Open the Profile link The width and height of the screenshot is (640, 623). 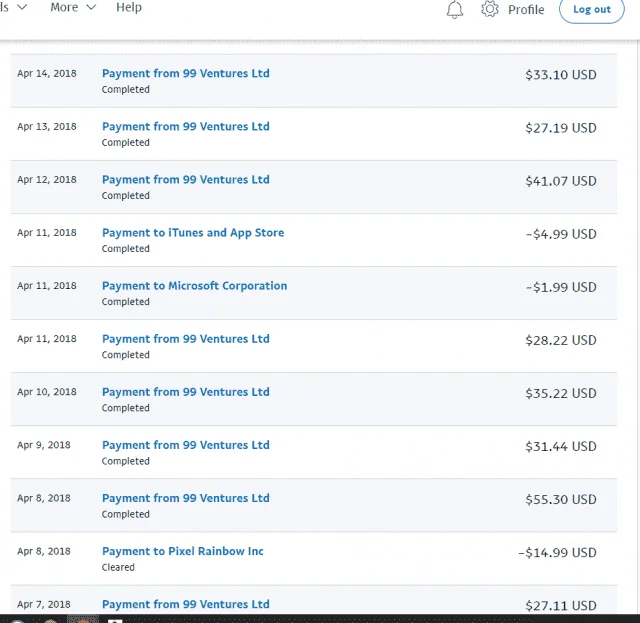tap(526, 9)
